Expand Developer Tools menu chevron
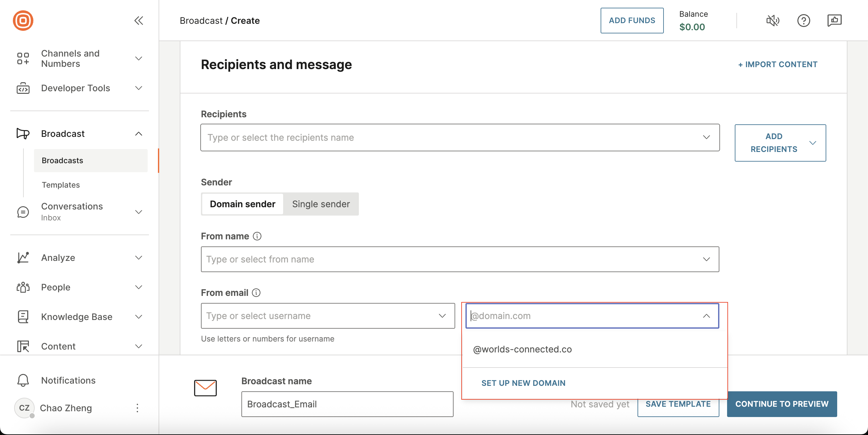 coord(138,88)
